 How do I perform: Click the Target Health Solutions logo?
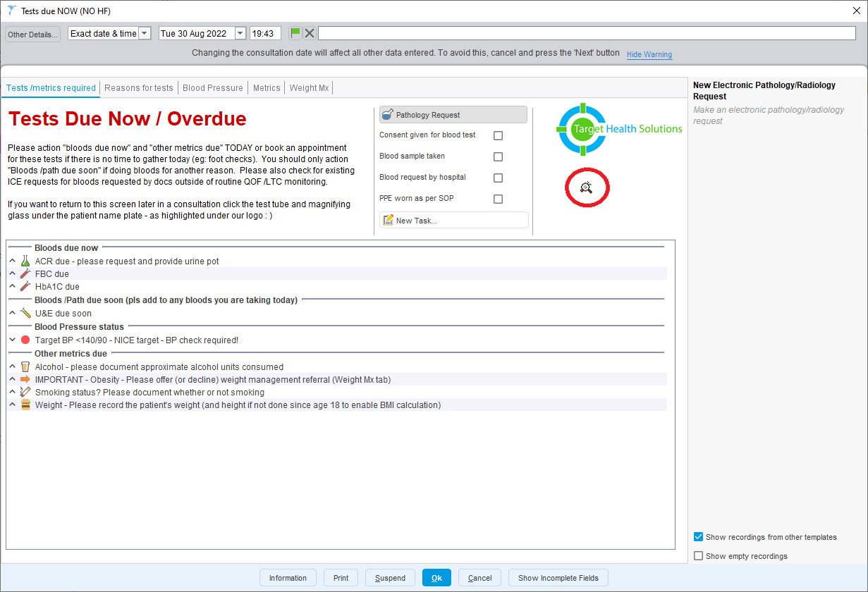coord(619,129)
